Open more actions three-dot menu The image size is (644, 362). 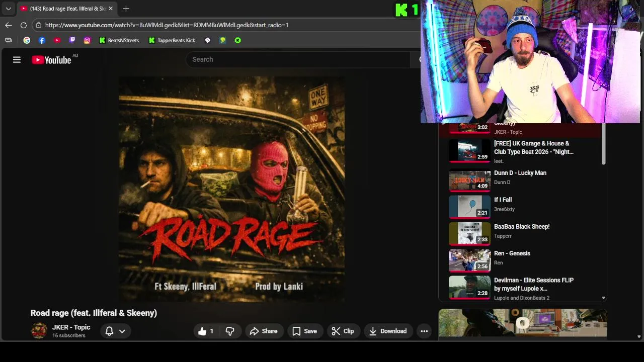point(424,331)
